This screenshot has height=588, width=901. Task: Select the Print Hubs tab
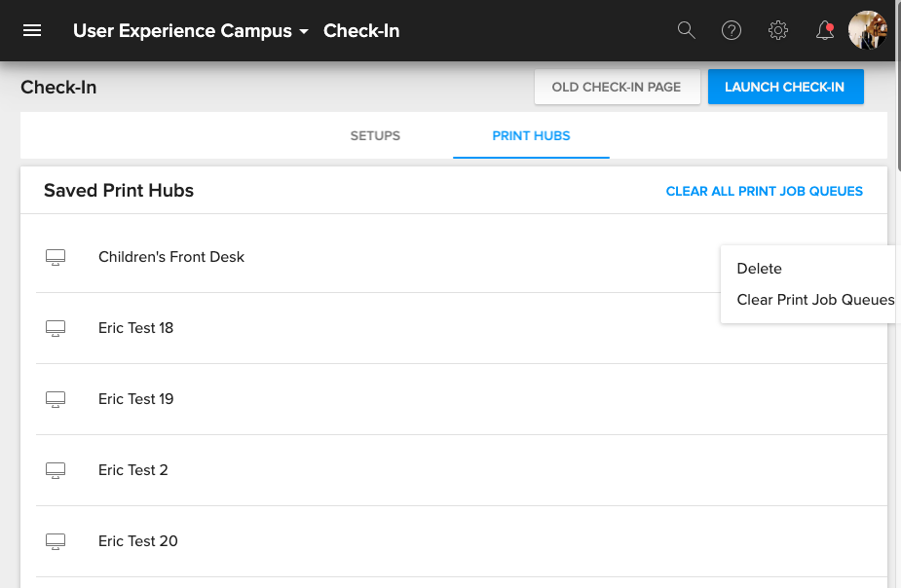tap(531, 135)
